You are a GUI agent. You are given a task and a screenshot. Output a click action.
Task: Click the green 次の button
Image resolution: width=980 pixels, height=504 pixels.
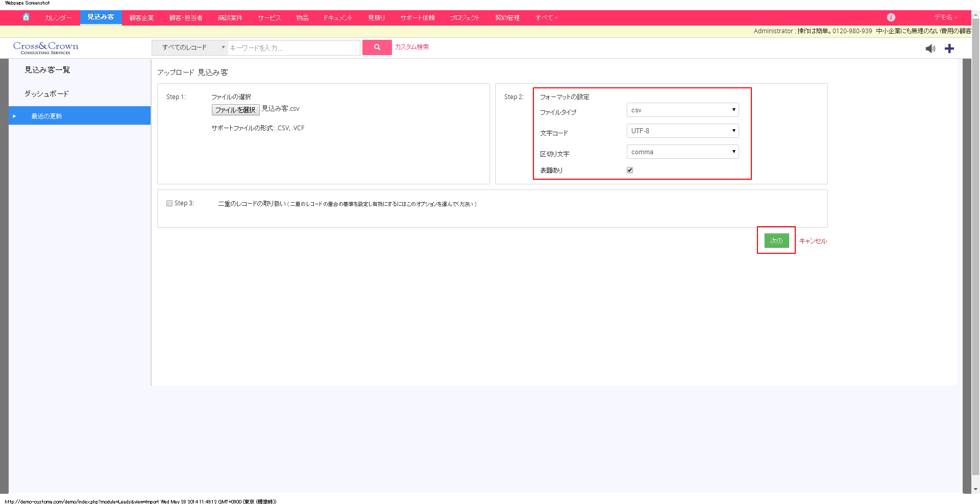pos(776,240)
